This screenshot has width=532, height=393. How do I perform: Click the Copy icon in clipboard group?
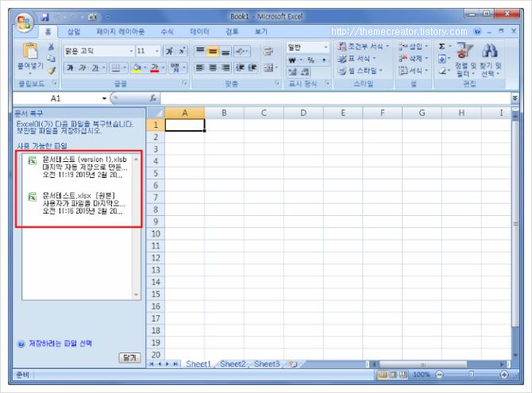click(x=52, y=59)
